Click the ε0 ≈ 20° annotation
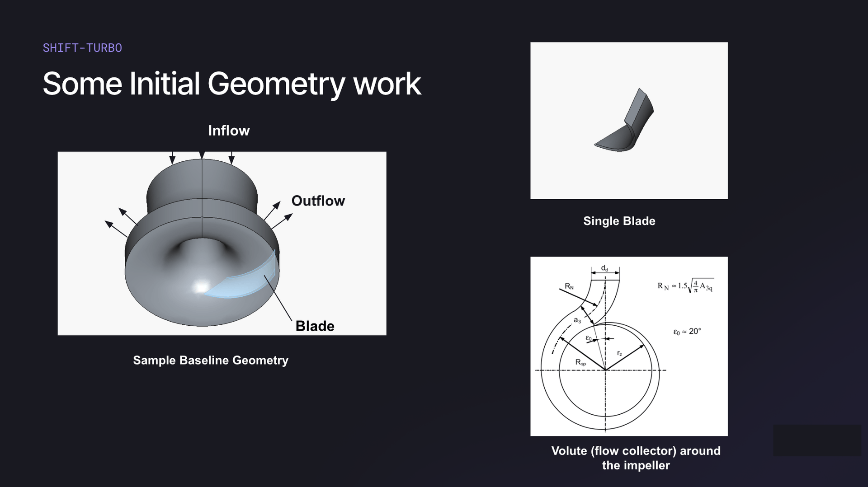 (687, 332)
